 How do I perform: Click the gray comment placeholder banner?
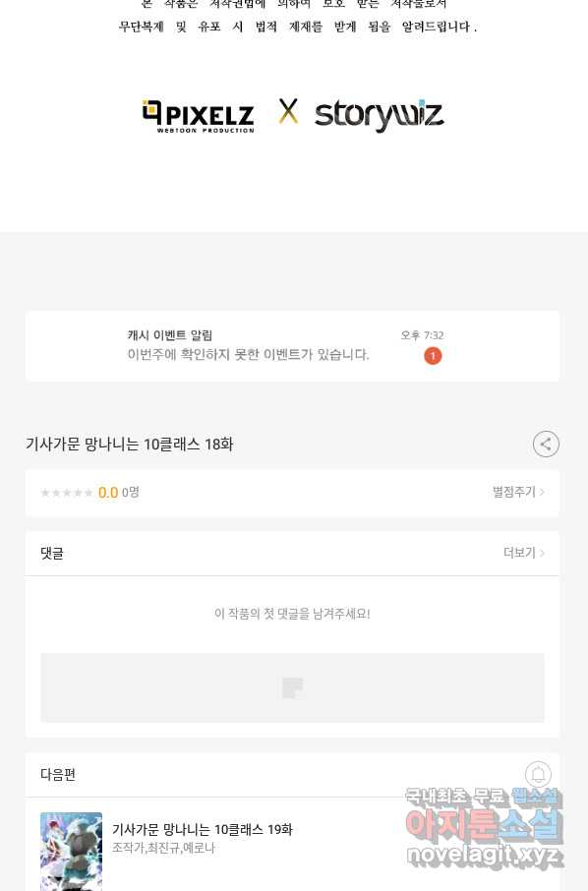coord(292,687)
